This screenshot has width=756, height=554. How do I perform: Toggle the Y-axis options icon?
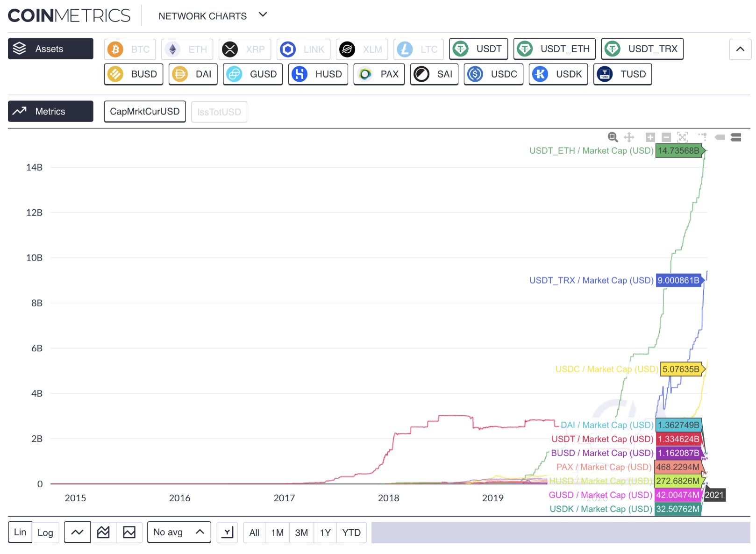tap(228, 532)
